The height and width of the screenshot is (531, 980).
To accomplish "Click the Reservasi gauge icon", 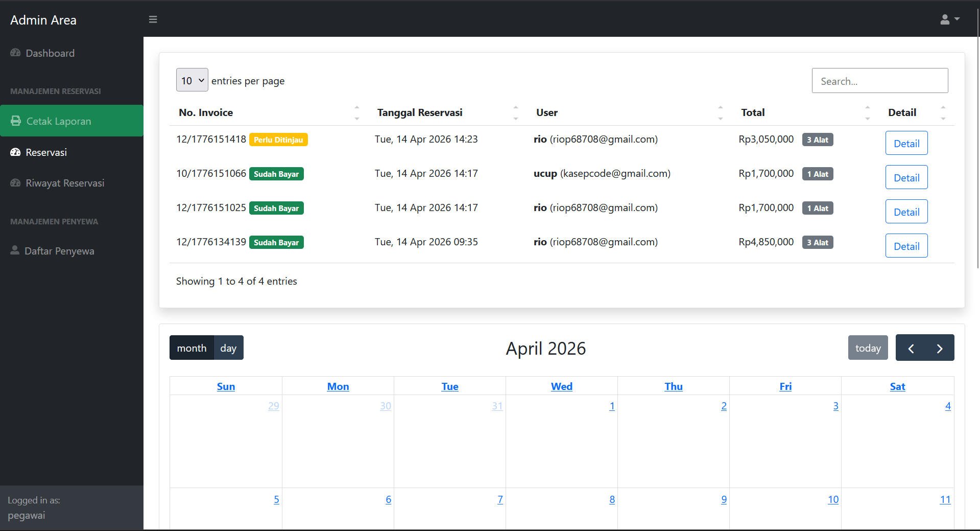I will click(15, 152).
